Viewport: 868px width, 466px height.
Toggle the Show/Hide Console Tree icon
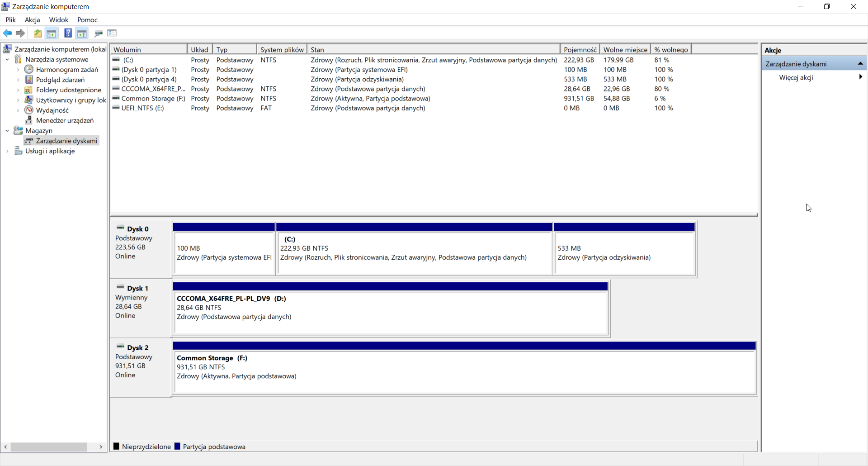click(x=52, y=33)
